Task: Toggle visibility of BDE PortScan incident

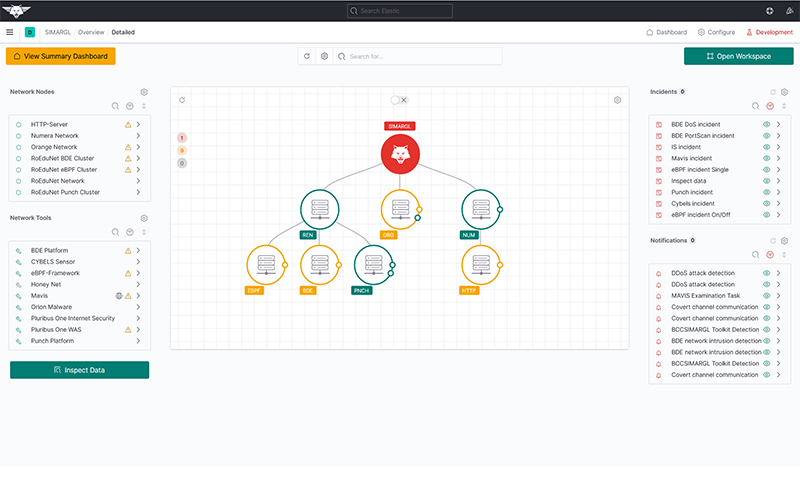Action: [766, 136]
